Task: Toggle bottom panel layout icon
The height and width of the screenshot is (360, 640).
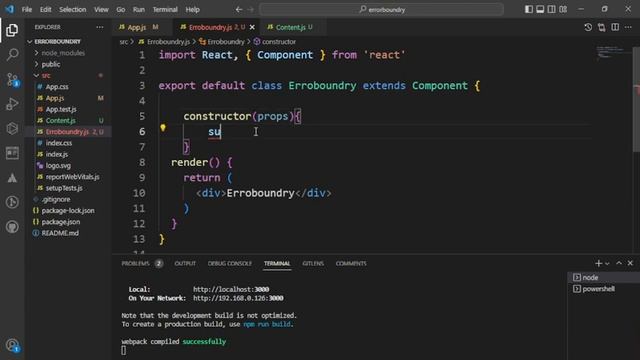Action: click(x=540, y=9)
